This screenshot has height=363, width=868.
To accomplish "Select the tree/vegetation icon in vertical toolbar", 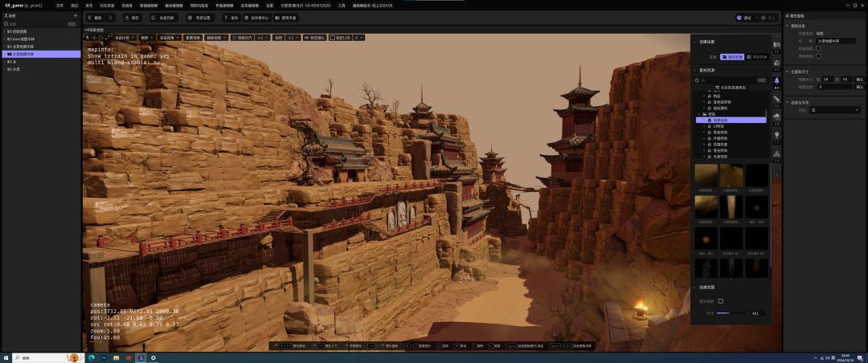I will (776, 80).
